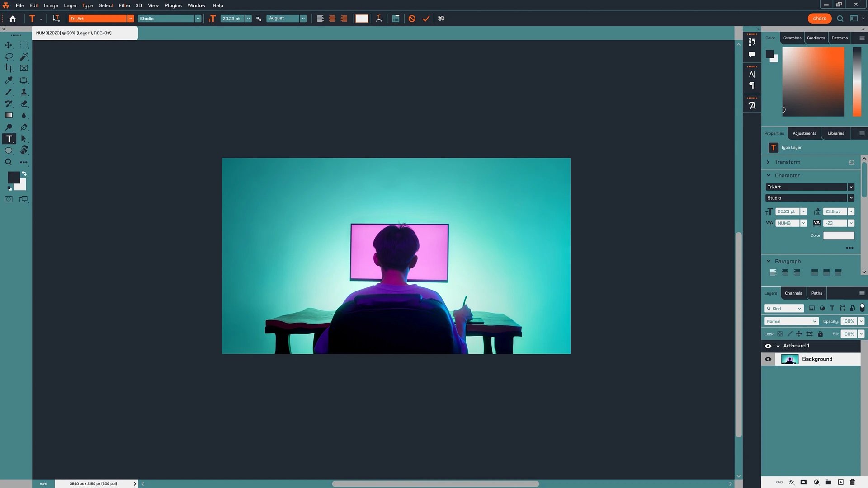Expand the Transform section
Screen dimensions: 868x488
click(768, 162)
